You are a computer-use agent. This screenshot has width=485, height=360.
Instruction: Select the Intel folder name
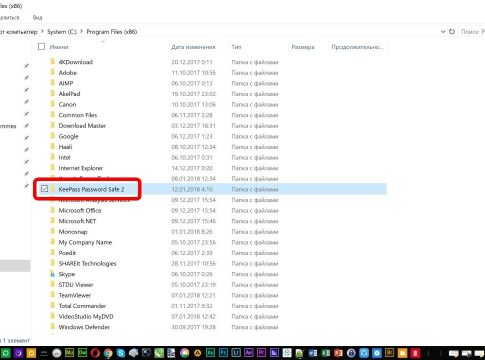[64, 157]
